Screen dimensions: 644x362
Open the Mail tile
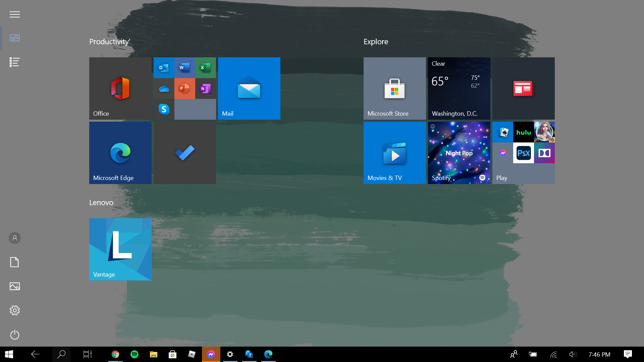click(249, 88)
